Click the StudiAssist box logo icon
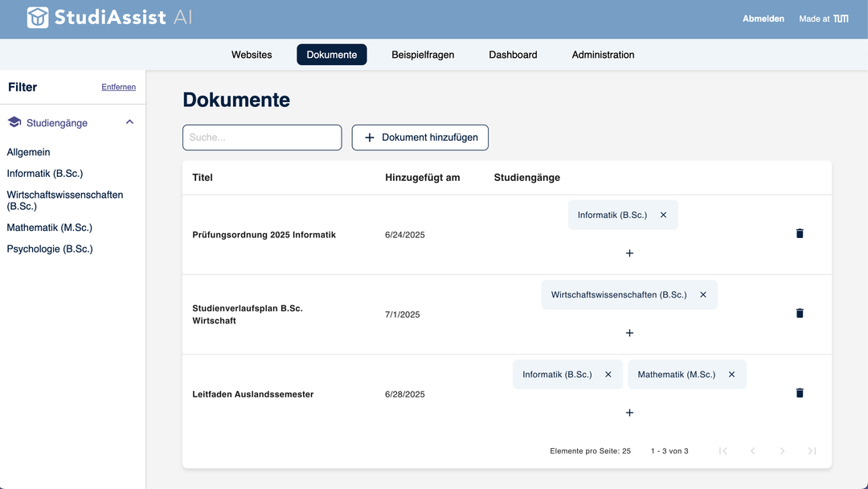868x489 pixels. tap(37, 17)
